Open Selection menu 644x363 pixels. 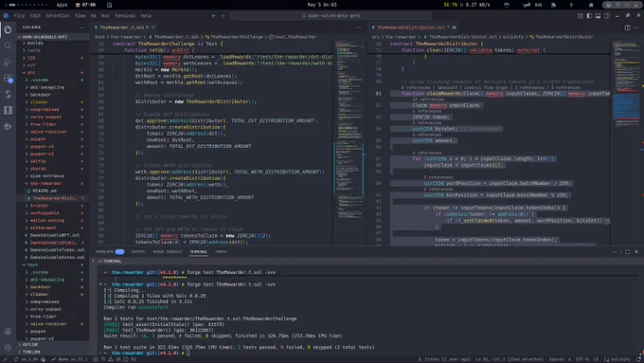click(x=58, y=15)
